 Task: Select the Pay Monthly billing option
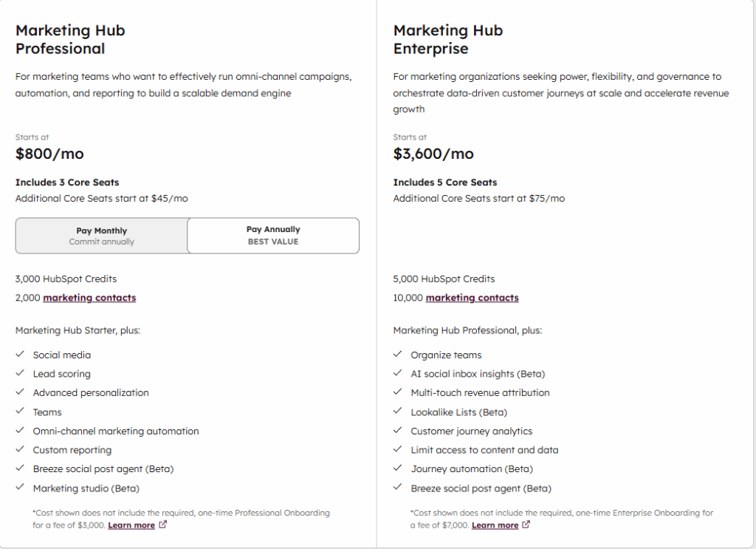(x=102, y=236)
